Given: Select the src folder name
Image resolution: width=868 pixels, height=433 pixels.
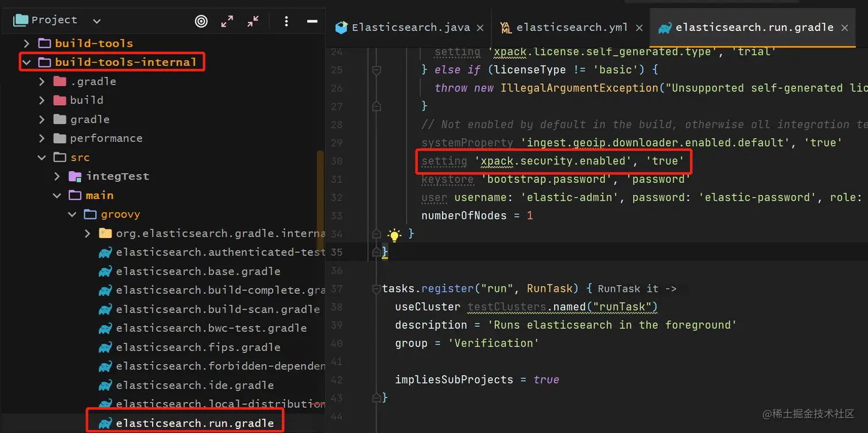Looking at the screenshot, I should click(x=80, y=157).
